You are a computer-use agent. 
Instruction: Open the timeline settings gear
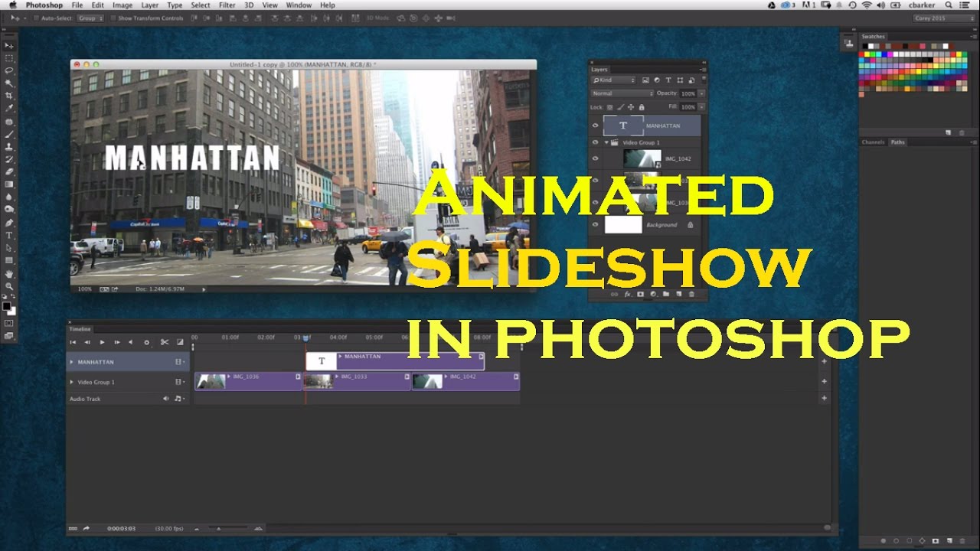click(x=146, y=342)
